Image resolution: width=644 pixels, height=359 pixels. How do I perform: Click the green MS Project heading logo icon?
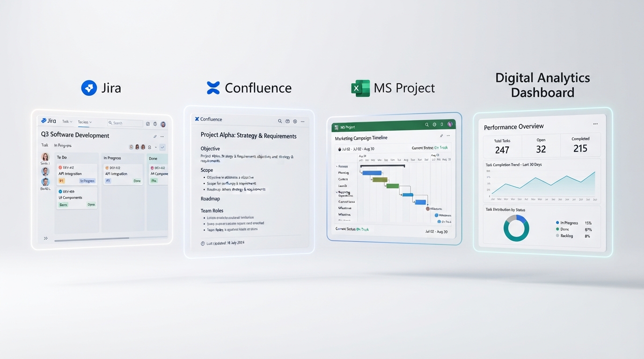[x=360, y=88]
